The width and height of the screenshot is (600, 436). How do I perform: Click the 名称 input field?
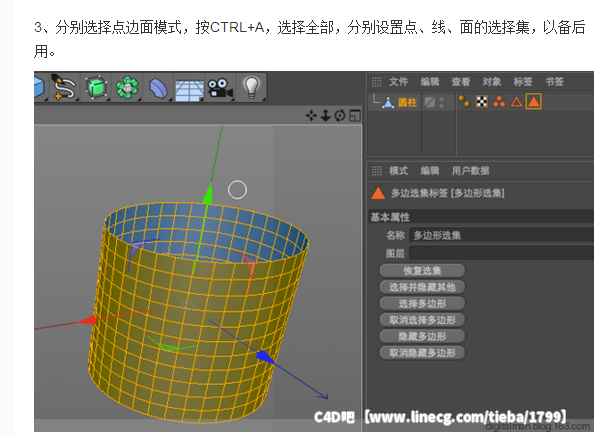[x=500, y=235]
